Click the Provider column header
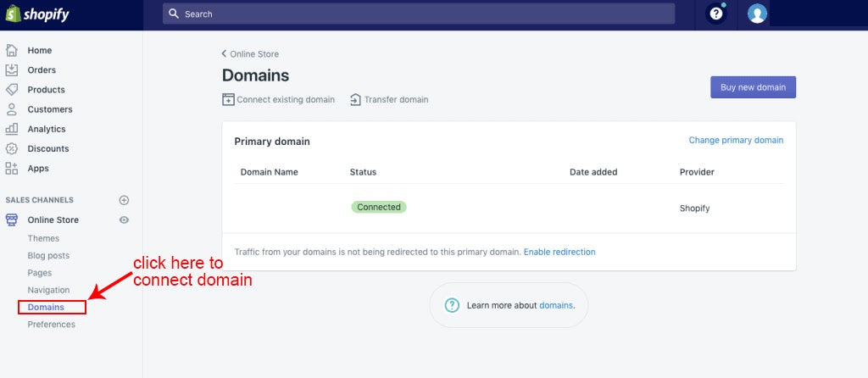Screen dimensions: 868x378 (x=697, y=172)
